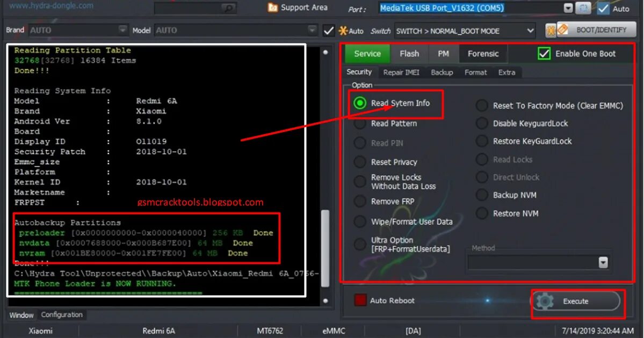Click the port refresh icon
The width and height of the screenshot is (644, 338).
pyautogui.click(x=583, y=8)
